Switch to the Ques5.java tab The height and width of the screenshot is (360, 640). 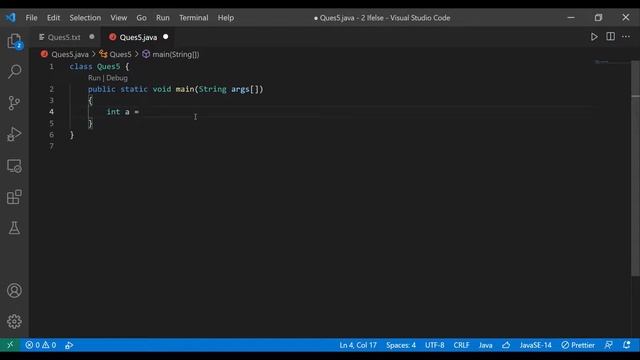(138, 37)
